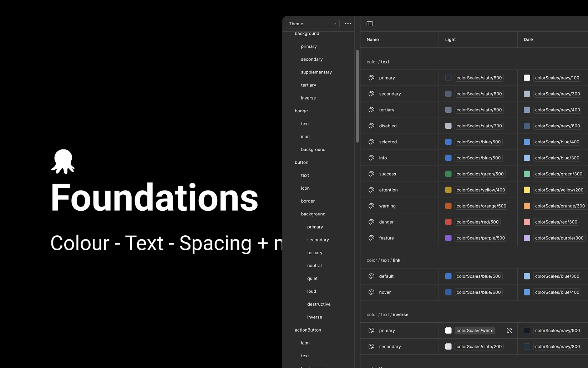Click the palette icon for disabled row
This screenshot has height=368, width=588.
371,126
